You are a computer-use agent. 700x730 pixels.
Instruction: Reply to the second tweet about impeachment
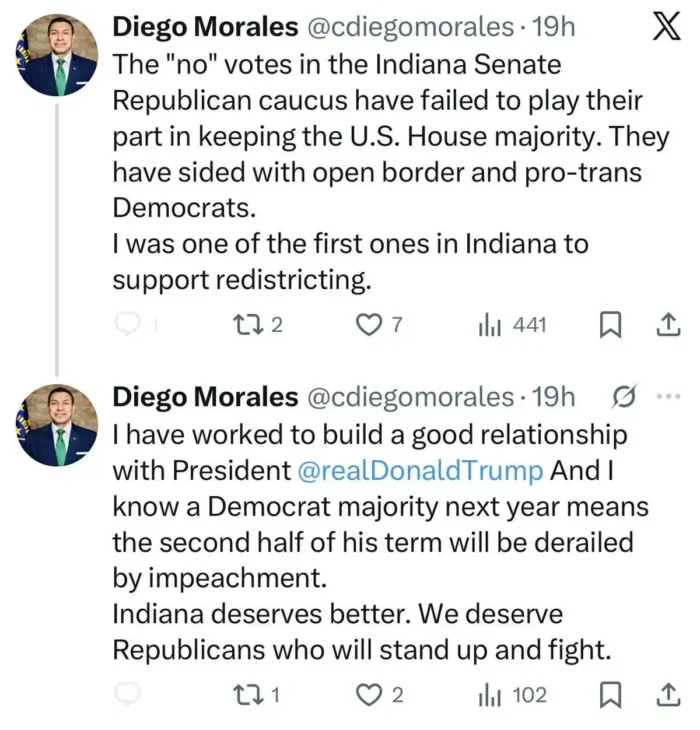(x=127, y=694)
